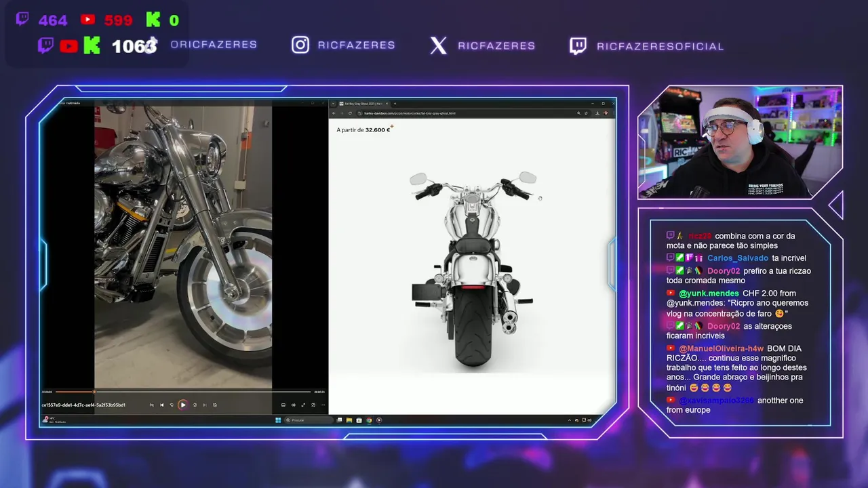This screenshot has width=868, height=488.
Task: Toggle repeat mode in the media player
Action: click(215, 405)
